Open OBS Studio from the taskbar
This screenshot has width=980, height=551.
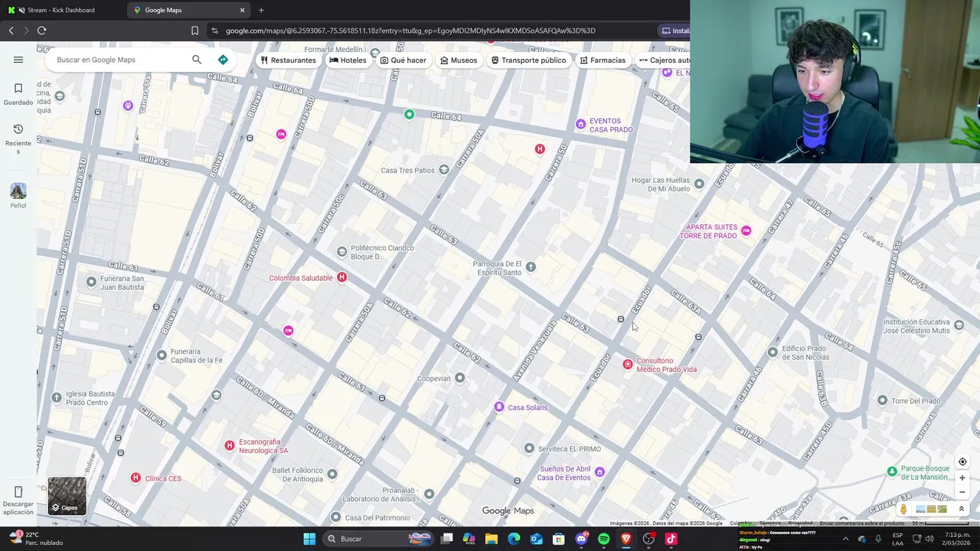648,539
